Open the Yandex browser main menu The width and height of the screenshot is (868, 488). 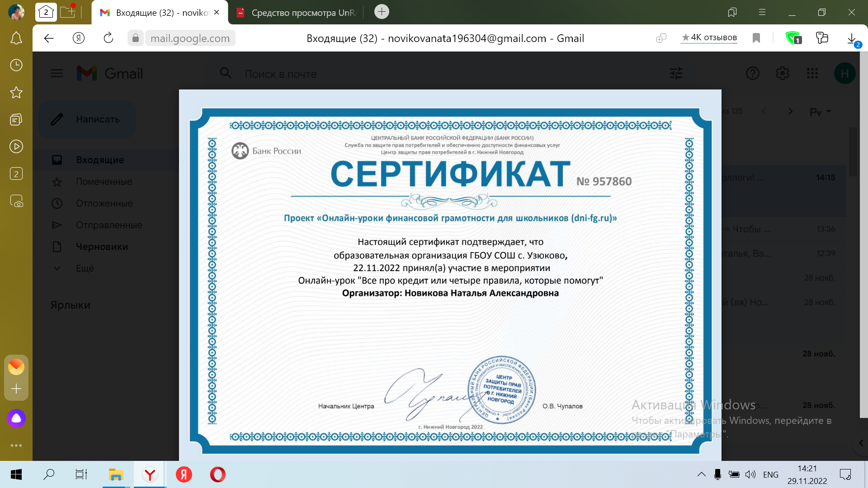762,12
